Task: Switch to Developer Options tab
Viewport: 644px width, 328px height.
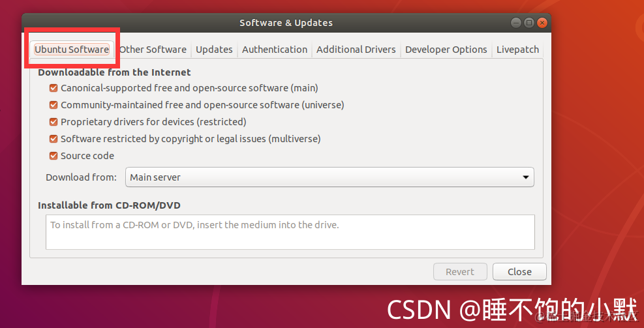Action: click(446, 50)
